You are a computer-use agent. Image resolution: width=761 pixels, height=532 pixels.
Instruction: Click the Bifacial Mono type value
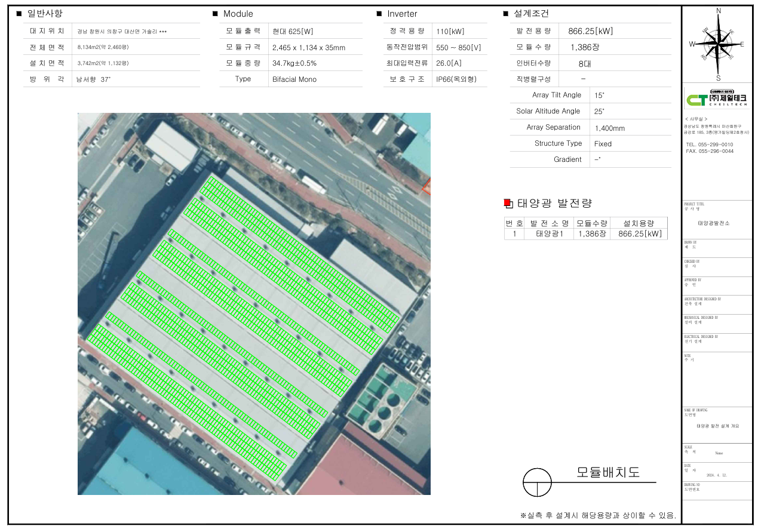coord(294,79)
